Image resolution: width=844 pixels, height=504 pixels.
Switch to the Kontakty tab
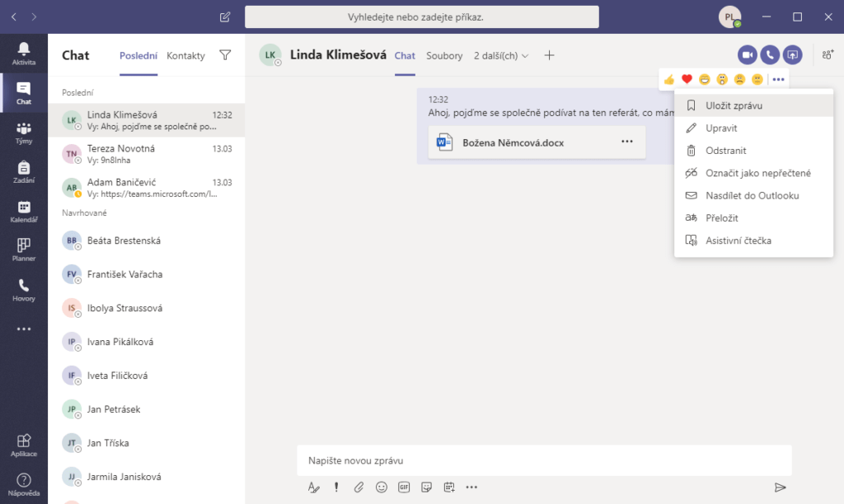pos(185,56)
